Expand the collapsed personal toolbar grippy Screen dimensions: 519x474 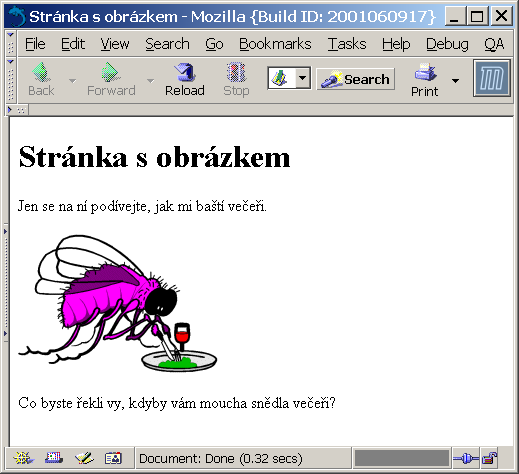click(17, 110)
